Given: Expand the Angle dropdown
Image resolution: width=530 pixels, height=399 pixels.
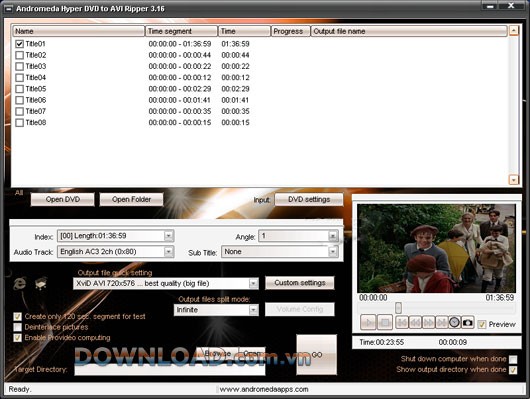Looking at the screenshot, I should (333, 236).
